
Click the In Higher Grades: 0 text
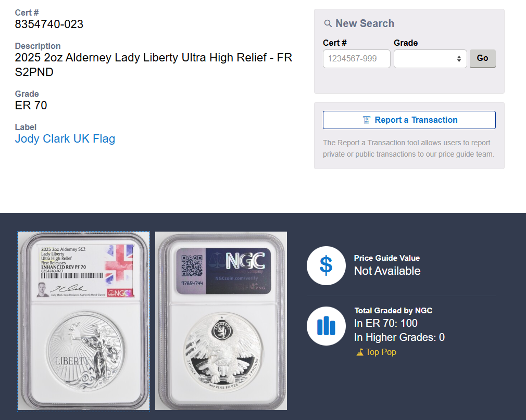(399, 337)
